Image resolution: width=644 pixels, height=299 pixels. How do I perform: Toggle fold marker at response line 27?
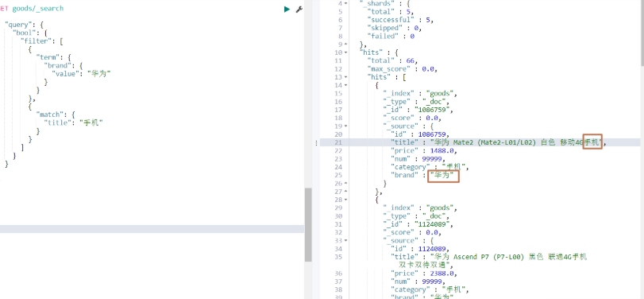tap(345, 192)
